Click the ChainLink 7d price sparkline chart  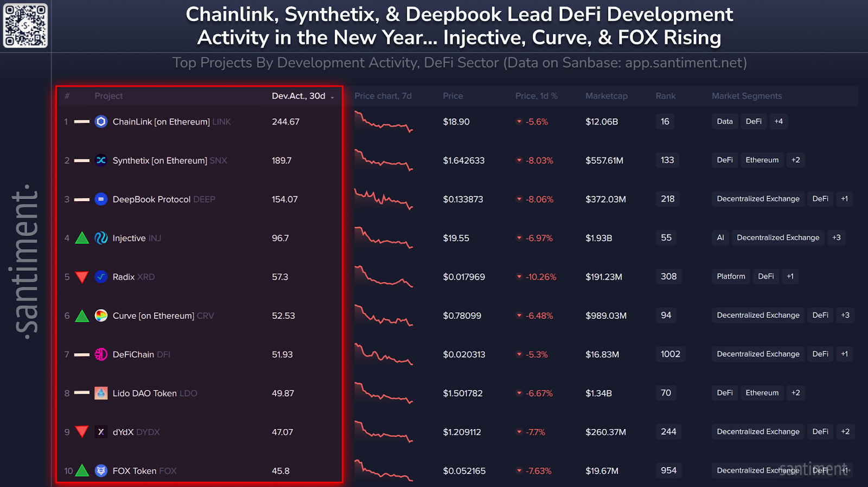(384, 121)
